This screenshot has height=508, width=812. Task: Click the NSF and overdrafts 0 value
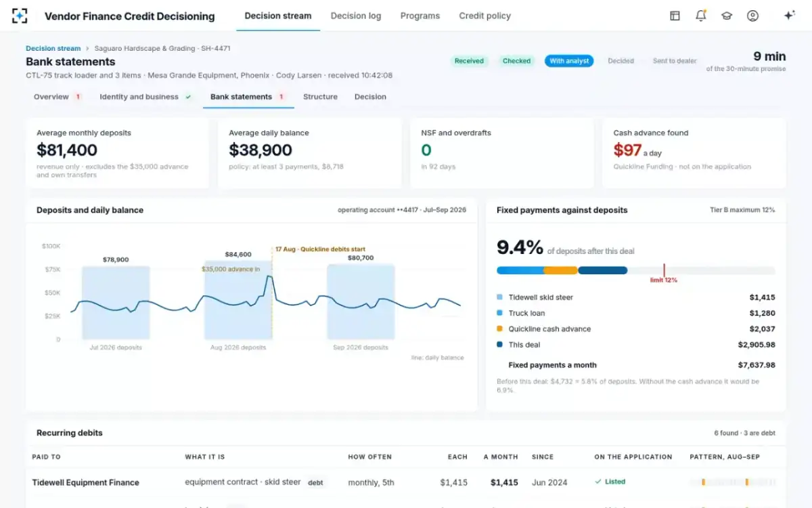click(x=426, y=150)
